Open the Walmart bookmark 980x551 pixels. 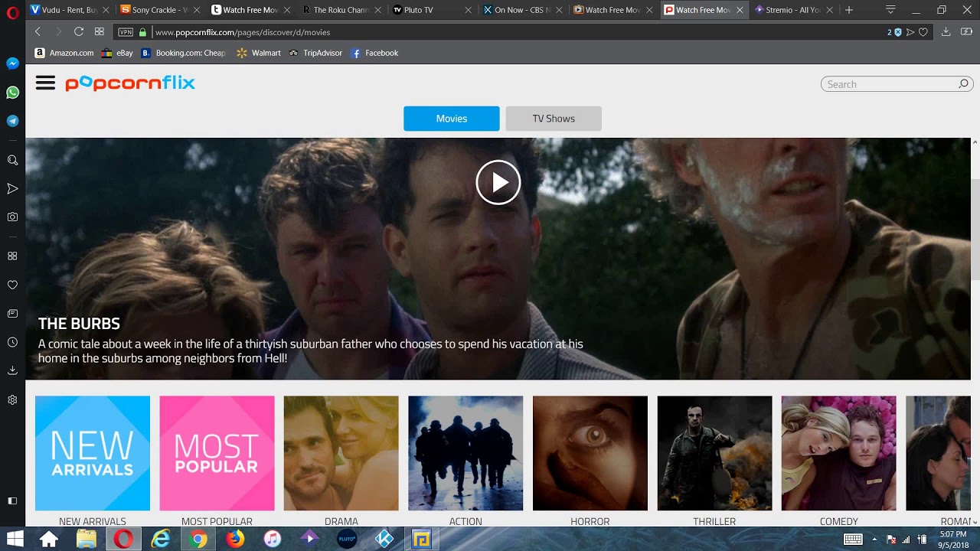258,53
